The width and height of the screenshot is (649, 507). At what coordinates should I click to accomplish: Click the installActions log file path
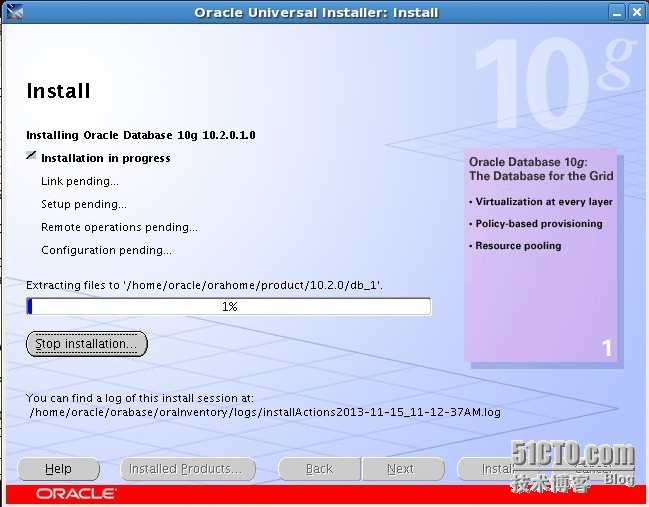(265, 412)
